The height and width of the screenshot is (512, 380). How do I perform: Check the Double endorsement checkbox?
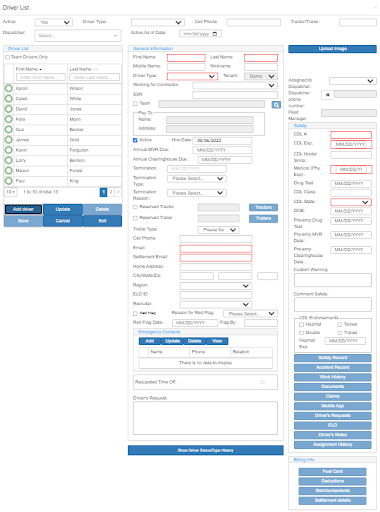point(301,333)
